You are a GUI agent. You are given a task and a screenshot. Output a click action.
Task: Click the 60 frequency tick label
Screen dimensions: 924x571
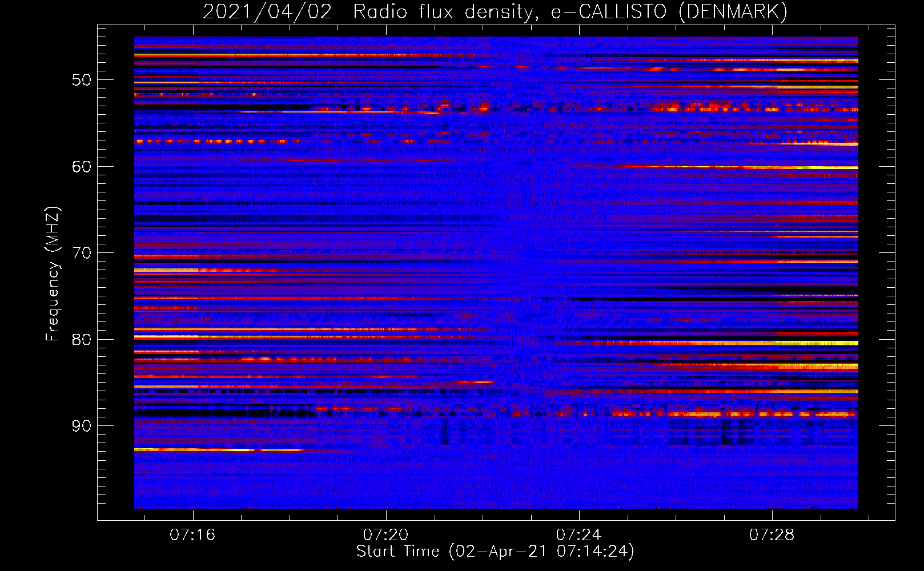82,167
